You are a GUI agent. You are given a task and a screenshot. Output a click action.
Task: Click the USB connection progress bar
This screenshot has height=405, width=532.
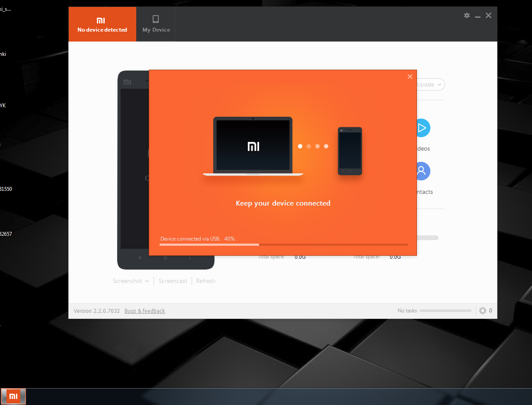(x=283, y=244)
